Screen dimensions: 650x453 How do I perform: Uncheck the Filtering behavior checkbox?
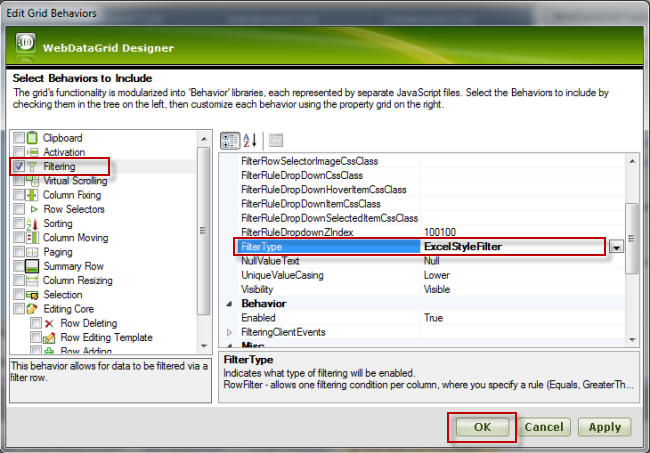[19, 167]
